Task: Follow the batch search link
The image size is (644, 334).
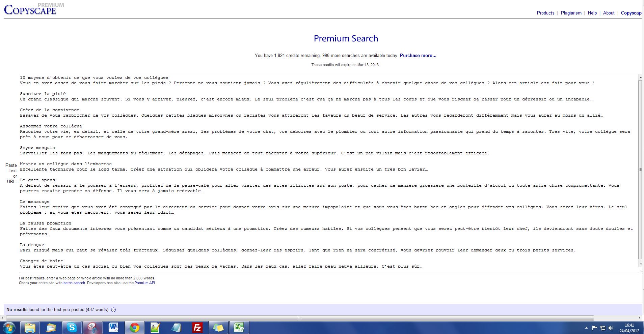Action: 74,283
